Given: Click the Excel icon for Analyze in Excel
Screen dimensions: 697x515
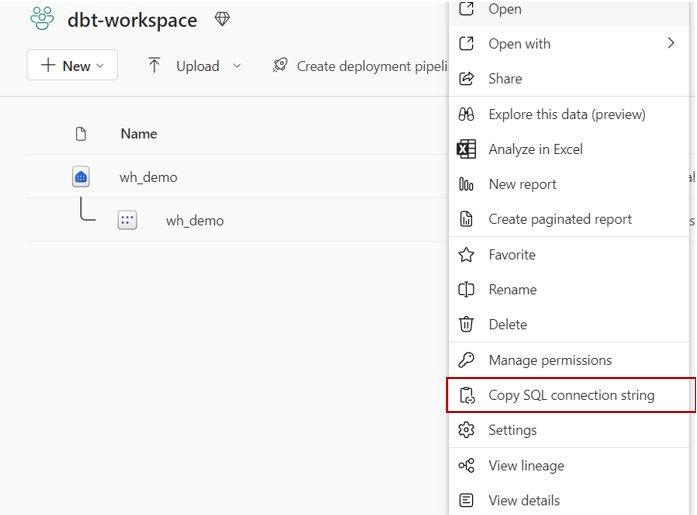Looking at the screenshot, I should coord(466,149).
